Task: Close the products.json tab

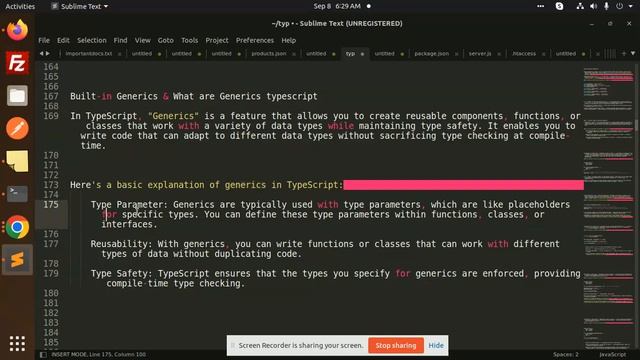Action: pos(294,54)
